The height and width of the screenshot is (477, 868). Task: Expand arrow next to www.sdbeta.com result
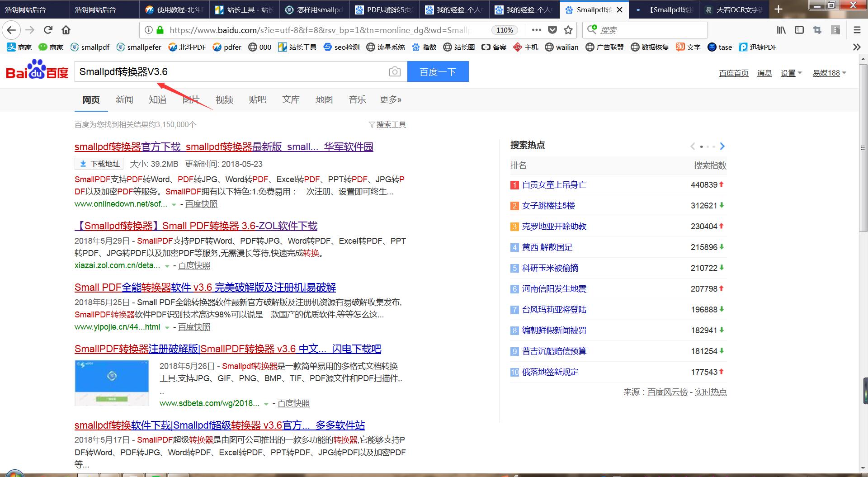pos(266,404)
